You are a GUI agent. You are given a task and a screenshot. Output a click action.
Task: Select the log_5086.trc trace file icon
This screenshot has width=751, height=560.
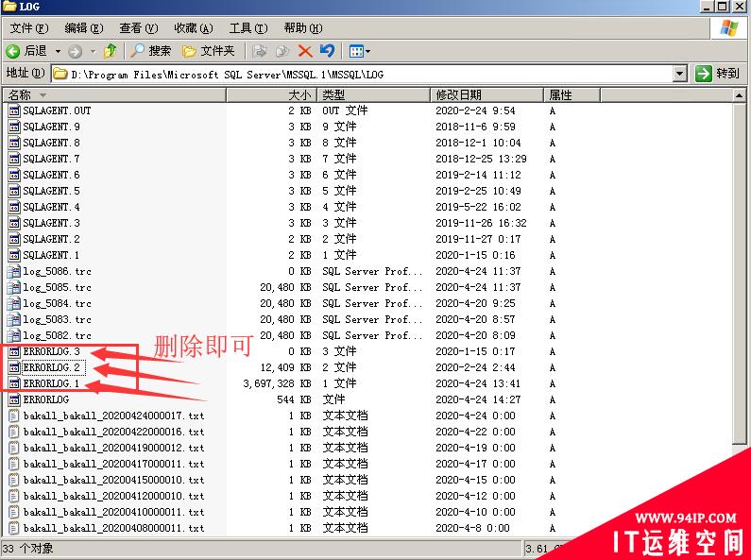click(14, 271)
